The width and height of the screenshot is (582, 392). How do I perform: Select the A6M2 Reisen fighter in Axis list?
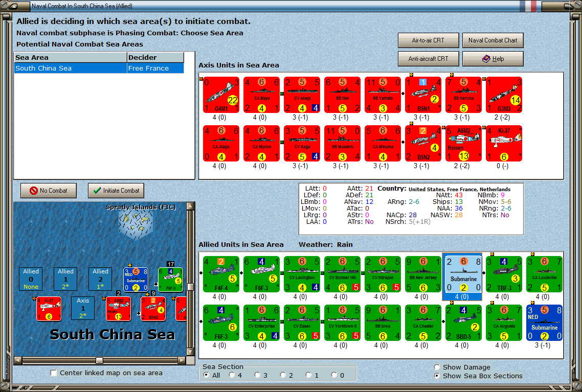[463, 143]
